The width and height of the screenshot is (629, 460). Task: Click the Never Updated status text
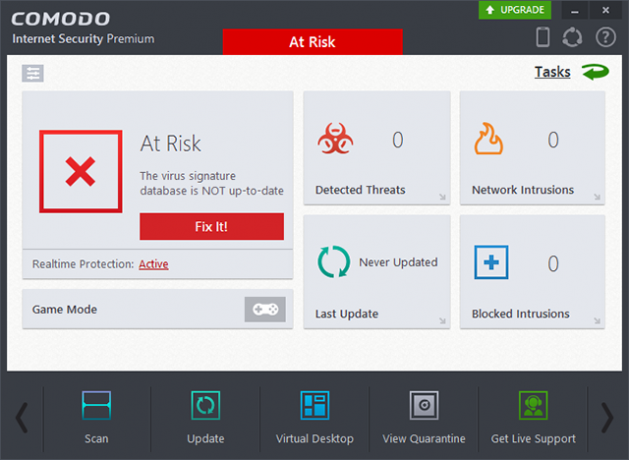coord(398,262)
